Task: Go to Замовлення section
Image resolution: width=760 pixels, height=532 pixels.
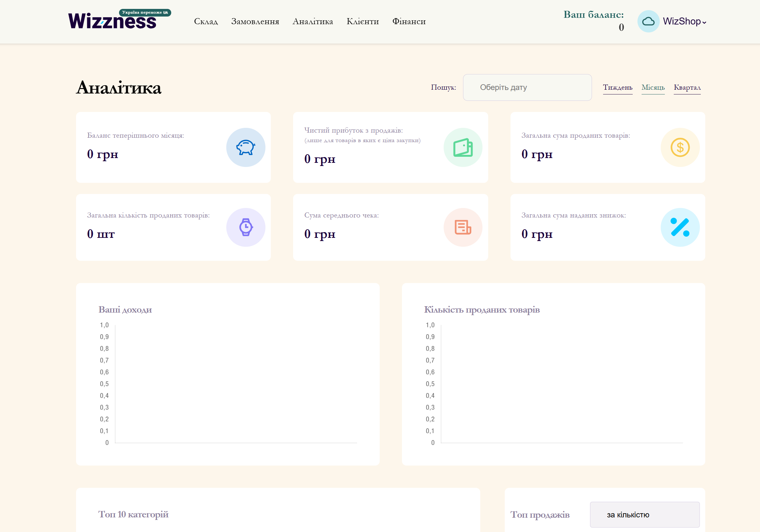Action: coord(255,22)
